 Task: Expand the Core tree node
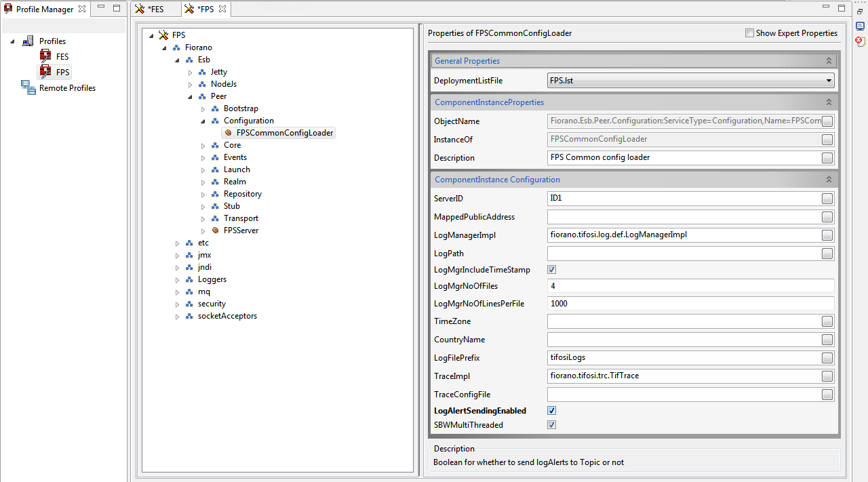click(x=203, y=145)
